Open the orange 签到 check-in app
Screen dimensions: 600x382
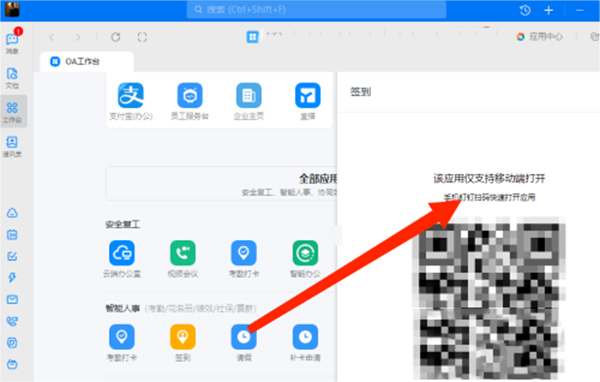tap(183, 343)
